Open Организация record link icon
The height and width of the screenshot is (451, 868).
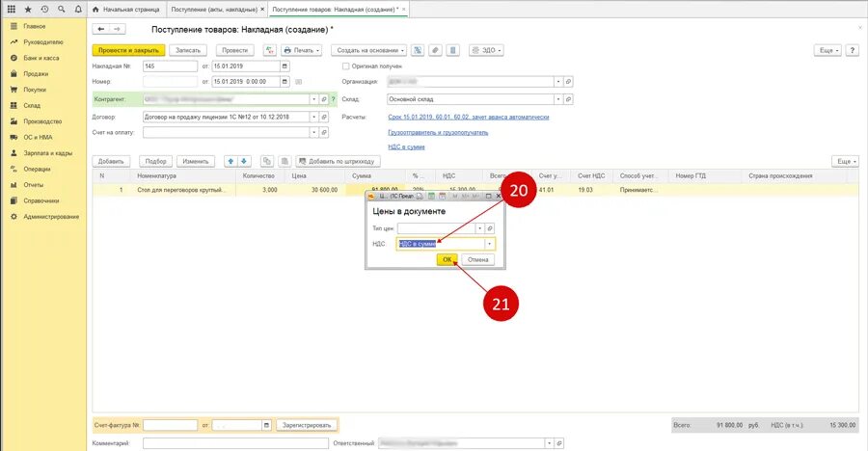point(568,82)
